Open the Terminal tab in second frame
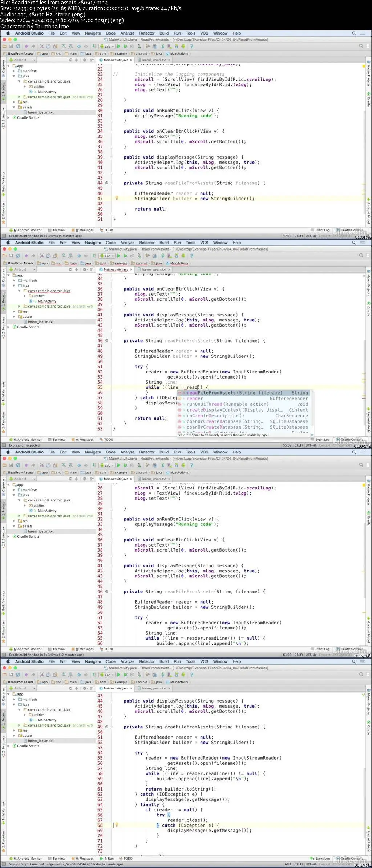372x868 pixels. point(57,440)
